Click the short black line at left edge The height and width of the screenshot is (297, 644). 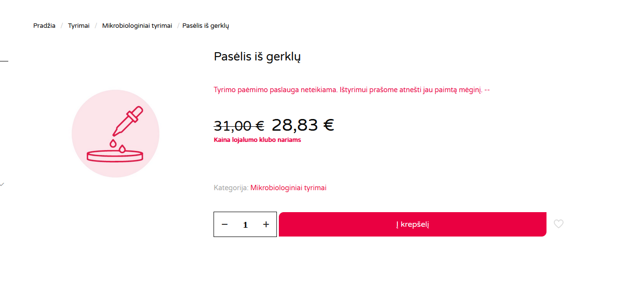4,61
